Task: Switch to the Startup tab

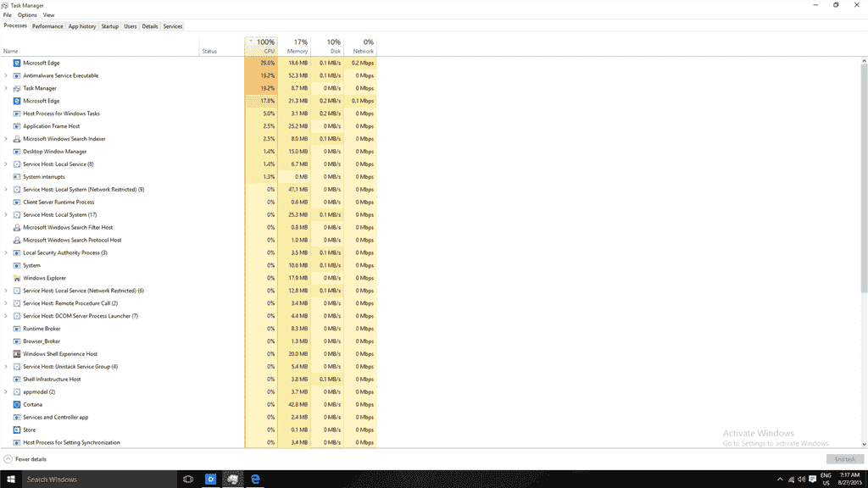Action: (x=109, y=26)
